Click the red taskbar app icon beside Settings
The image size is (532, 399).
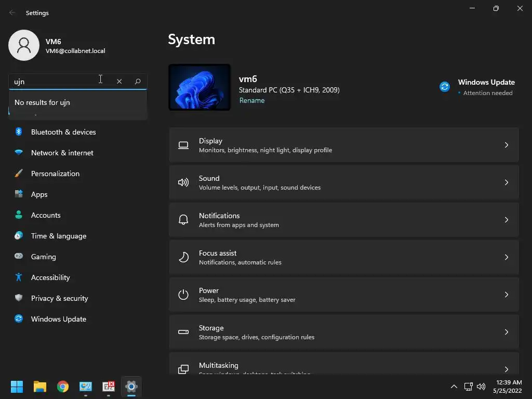click(109, 387)
